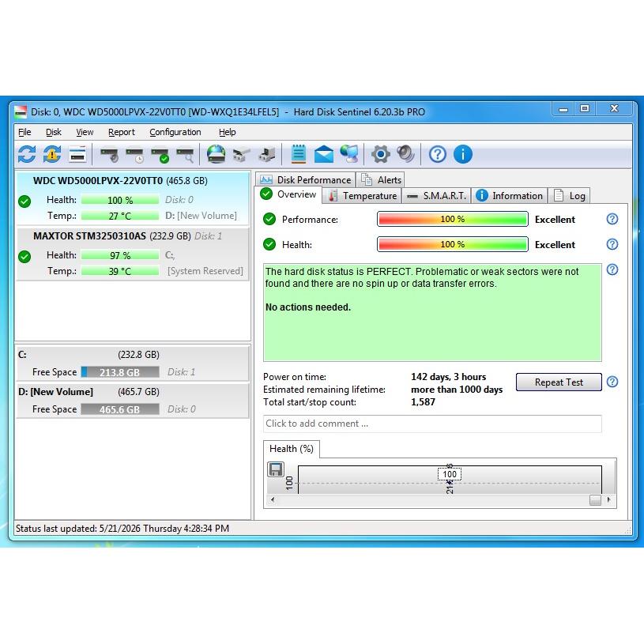Click the MAXTOR disk 97 % health bar
644x644 pixels.
click(x=120, y=255)
